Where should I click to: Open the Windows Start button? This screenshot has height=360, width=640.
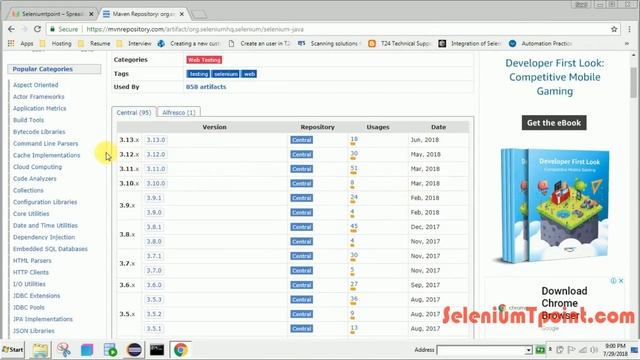(13, 350)
